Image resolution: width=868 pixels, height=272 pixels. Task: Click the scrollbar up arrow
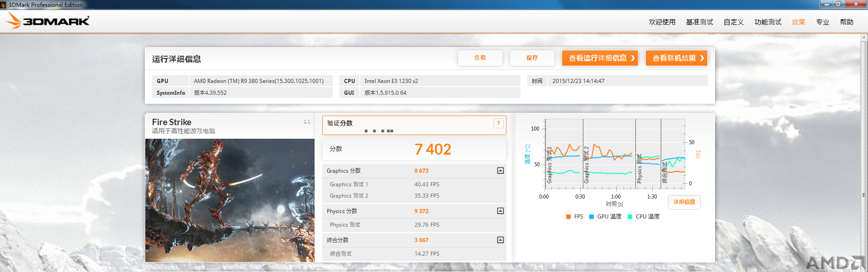point(864,38)
